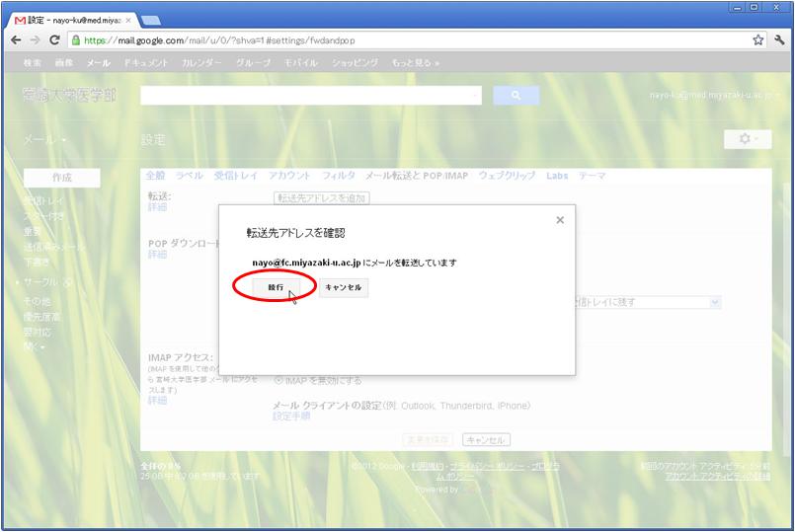Open もっと見る menu in top bar
The image size is (795, 532).
click(x=415, y=62)
